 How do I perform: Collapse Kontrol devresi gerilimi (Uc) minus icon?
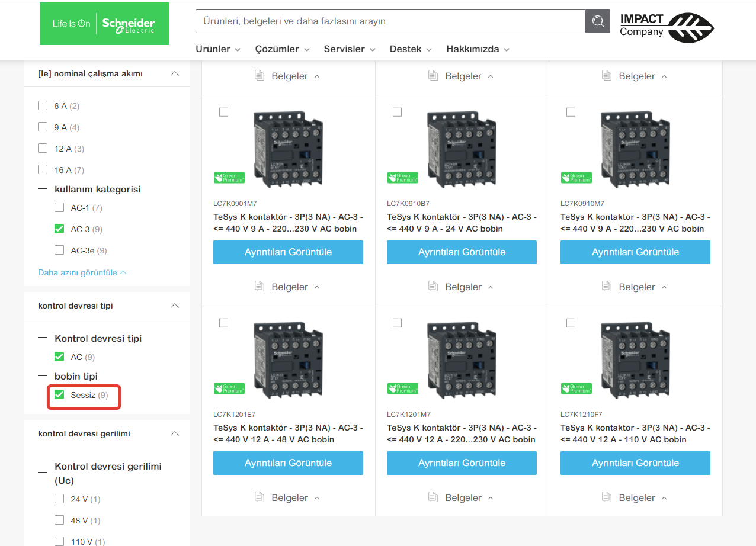coord(43,473)
